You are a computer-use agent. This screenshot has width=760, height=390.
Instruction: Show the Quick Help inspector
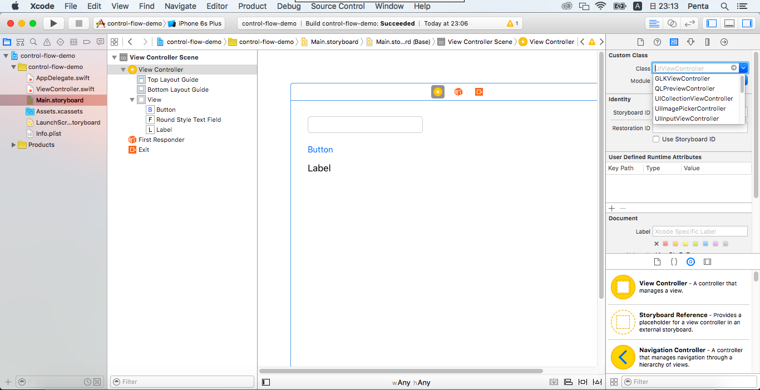[x=657, y=42]
